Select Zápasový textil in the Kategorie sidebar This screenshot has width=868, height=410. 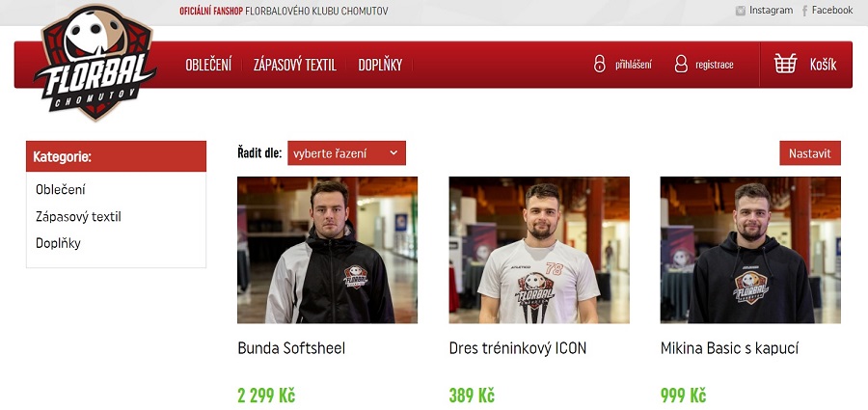click(78, 217)
